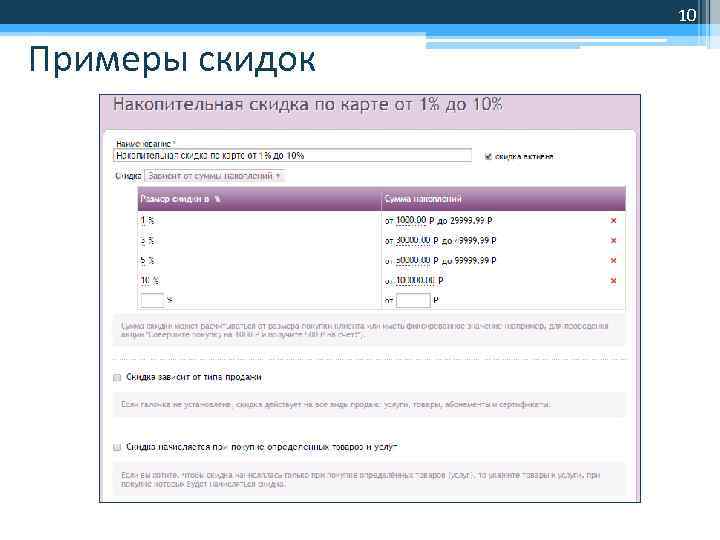This screenshot has height=540, width=720.
Task: Toggle the 'скидка активна' checkbox
Action: pyautogui.click(x=488, y=157)
